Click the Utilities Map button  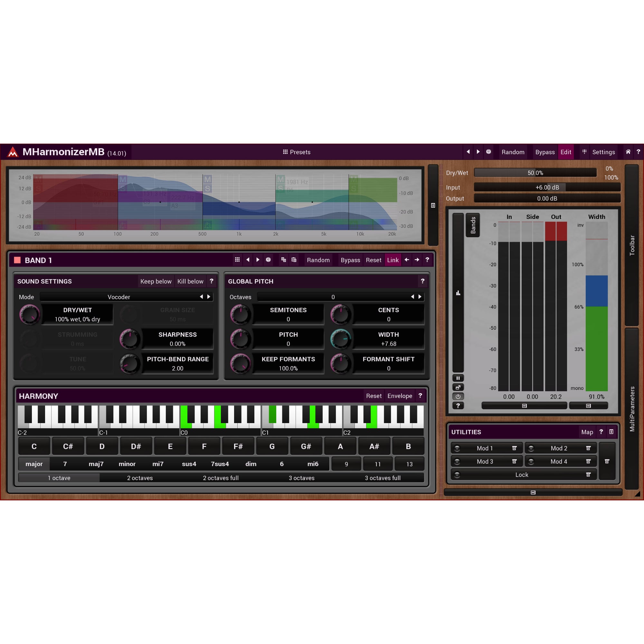click(x=587, y=432)
